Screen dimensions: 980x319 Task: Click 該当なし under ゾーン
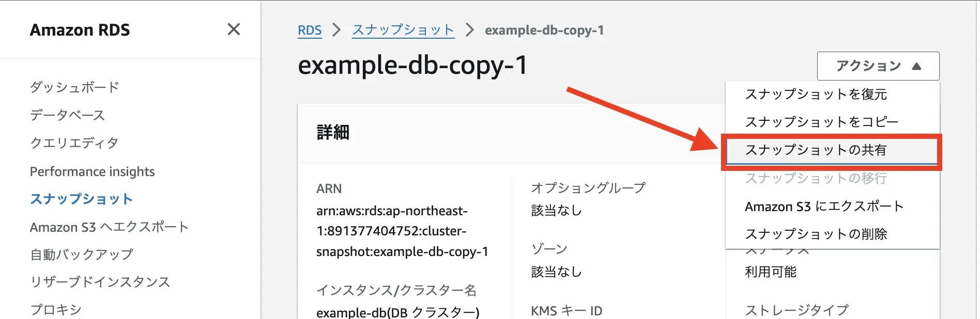(x=557, y=272)
